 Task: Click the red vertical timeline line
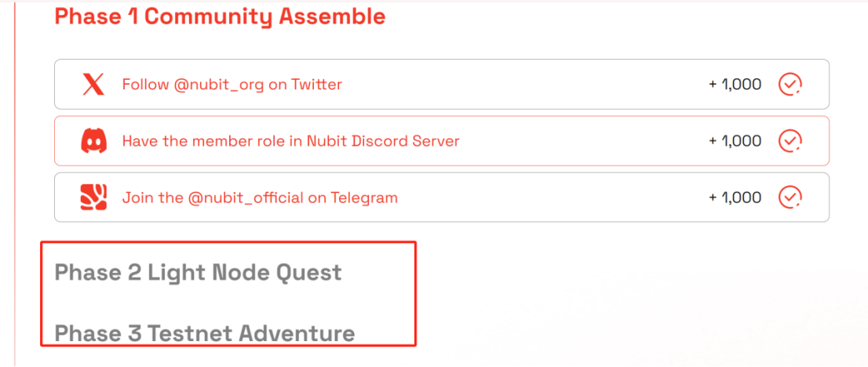(14, 183)
